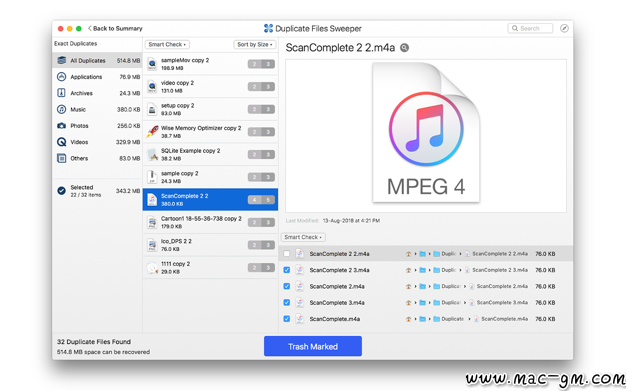Viewport: 626px width, 391px height.
Task: Show the Selected 22 / 32 items list
Action: click(97, 191)
